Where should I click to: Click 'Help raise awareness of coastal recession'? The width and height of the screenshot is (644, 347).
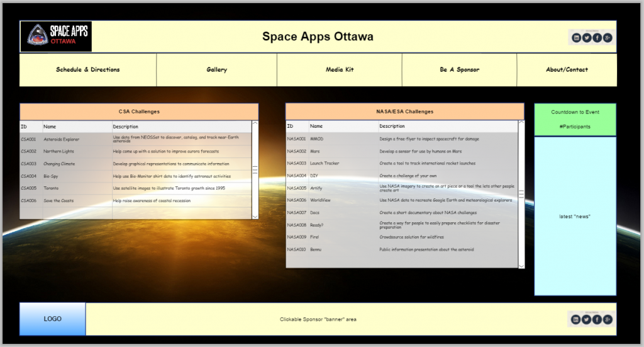[152, 201]
